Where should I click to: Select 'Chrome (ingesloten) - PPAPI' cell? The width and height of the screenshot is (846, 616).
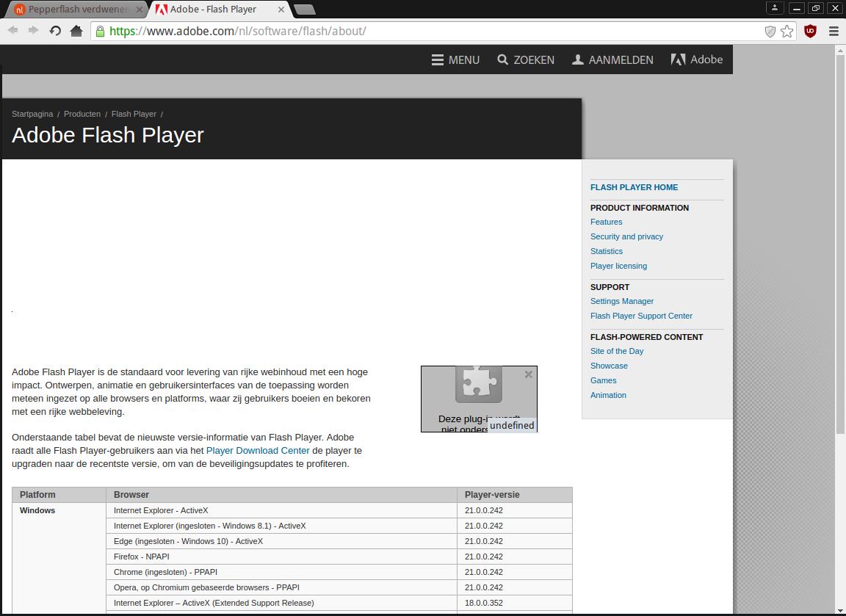pos(282,572)
